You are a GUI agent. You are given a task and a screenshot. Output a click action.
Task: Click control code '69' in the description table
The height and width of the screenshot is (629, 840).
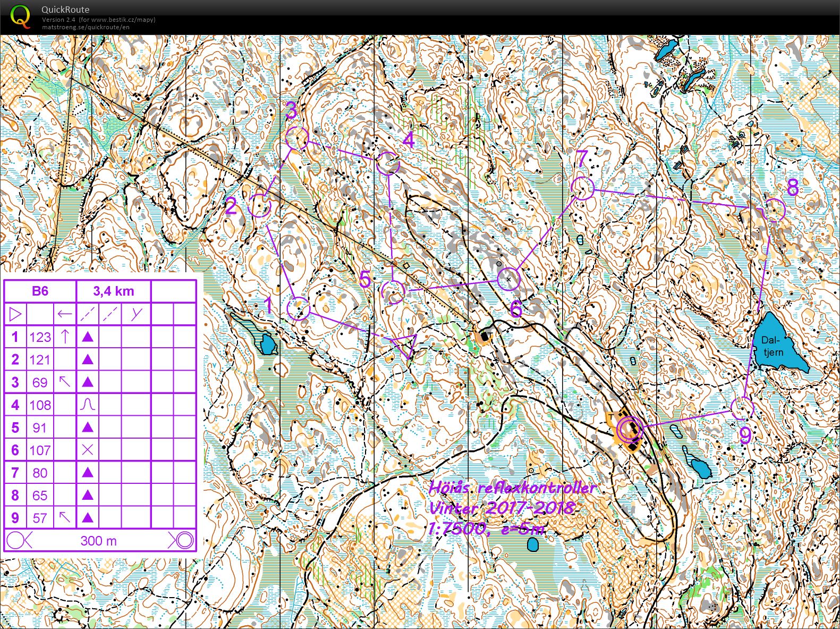[x=40, y=382]
